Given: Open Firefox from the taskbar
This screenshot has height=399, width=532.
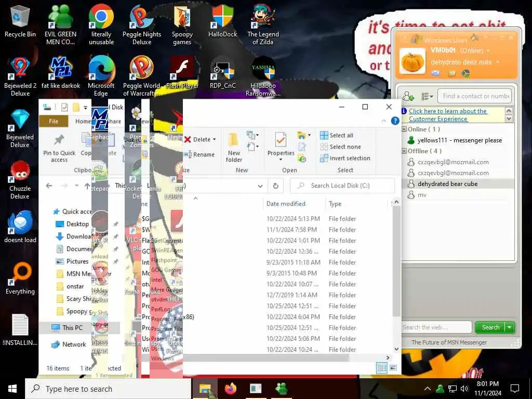Looking at the screenshot, I should [x=231, y=389].
